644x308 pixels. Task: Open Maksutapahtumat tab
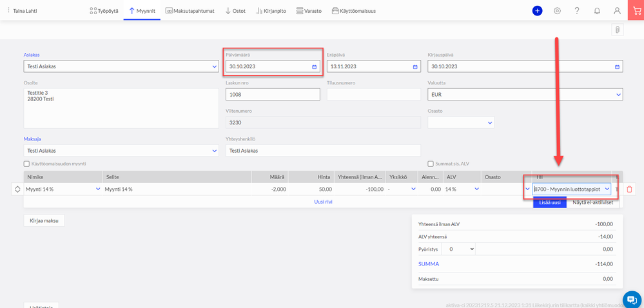click(x=190, y=11)
